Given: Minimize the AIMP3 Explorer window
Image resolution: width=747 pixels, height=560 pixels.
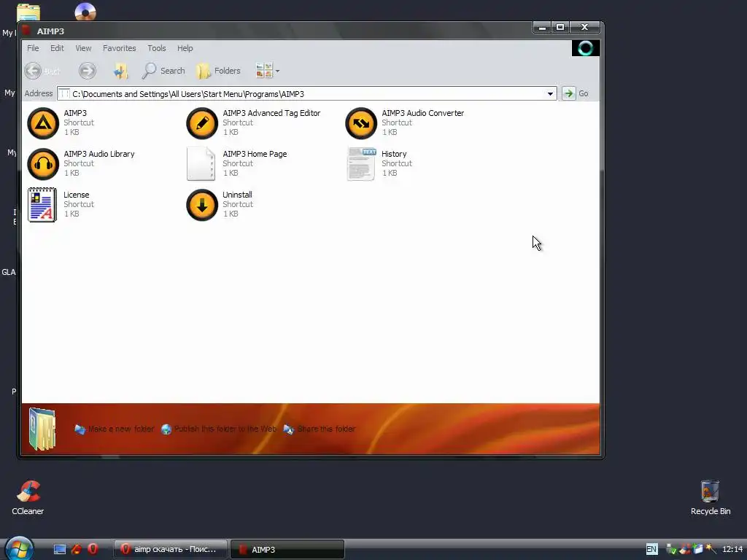Looking at the screenshot, I should 542,28.
